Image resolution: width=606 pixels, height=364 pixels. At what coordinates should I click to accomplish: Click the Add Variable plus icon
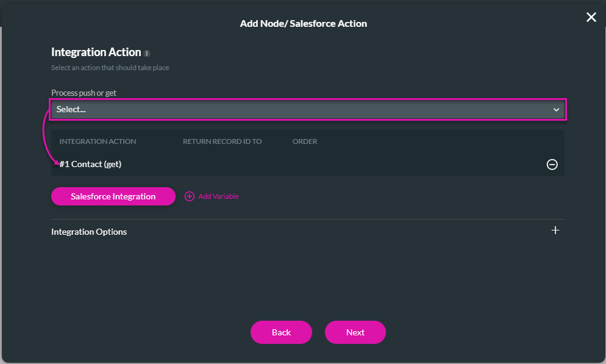pyautogui.click(x=189, y=196)
